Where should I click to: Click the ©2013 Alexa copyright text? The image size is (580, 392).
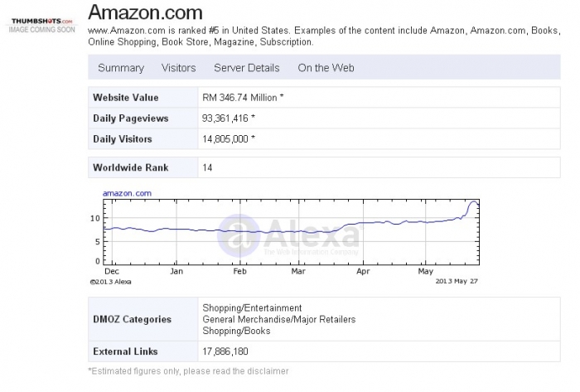point(110,281)
